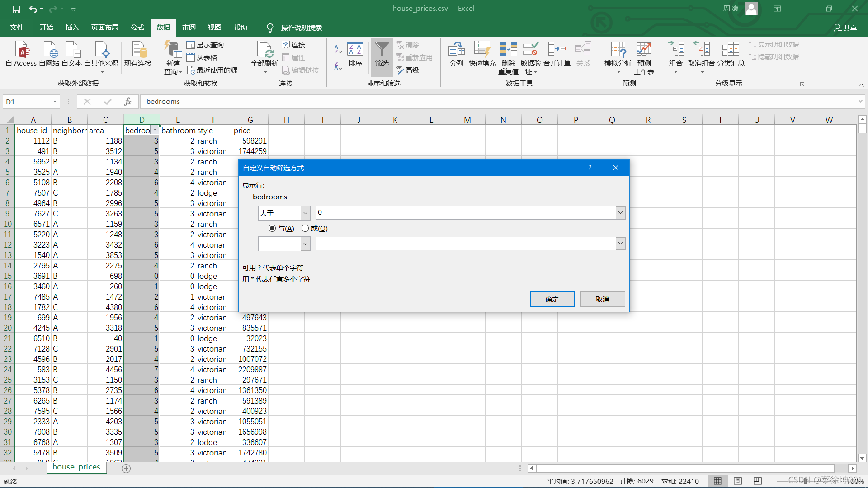
Task: Click the save icon in title bar
Action: [x=16, y=9]
